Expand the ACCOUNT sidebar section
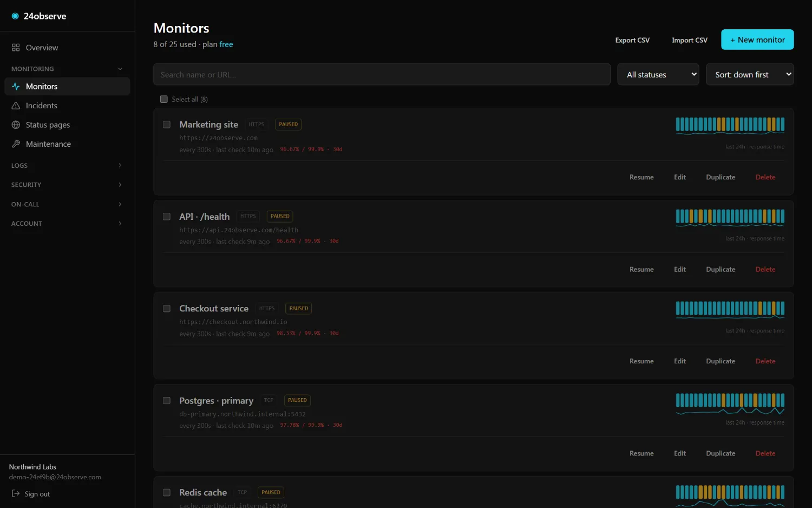 click(x=67, y=224)
